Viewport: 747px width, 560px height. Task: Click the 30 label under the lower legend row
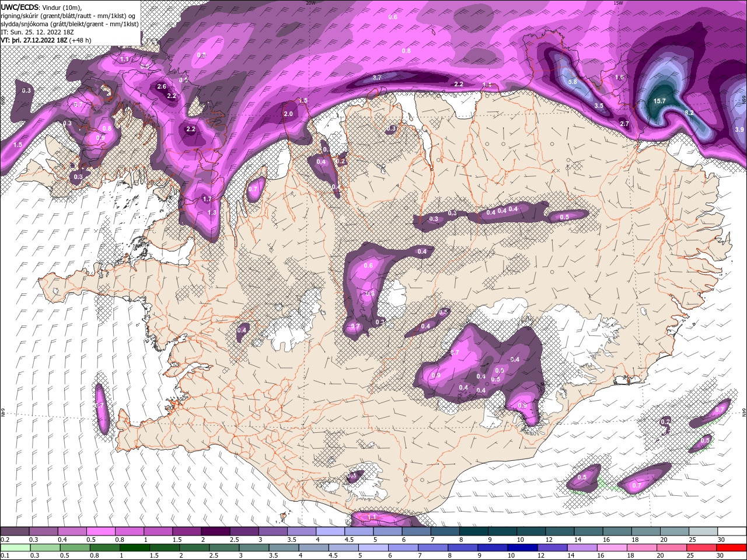click(x=720, y=555)
